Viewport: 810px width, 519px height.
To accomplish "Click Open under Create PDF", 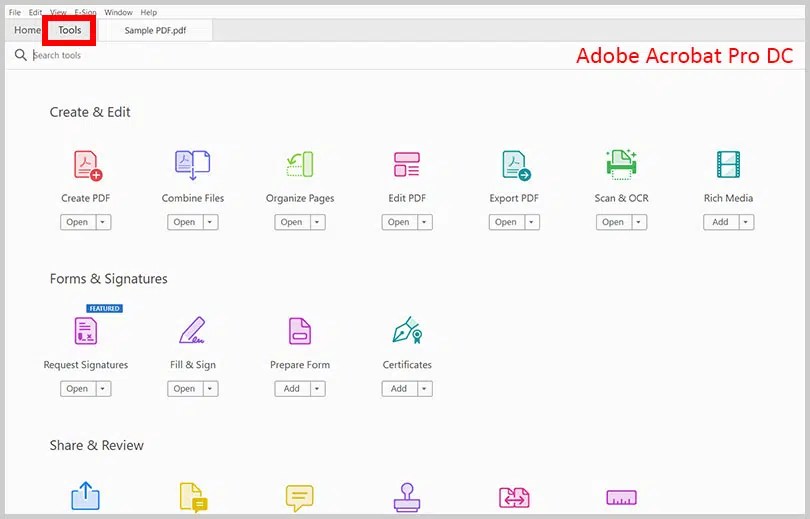I will (77, 222).
